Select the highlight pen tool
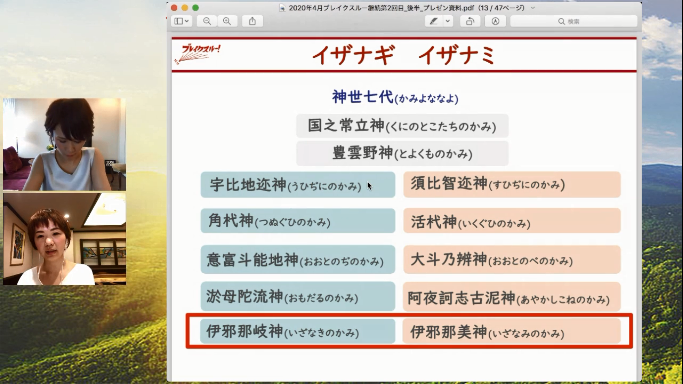Viewport: 683px width, 384px height. coord(433,21)
